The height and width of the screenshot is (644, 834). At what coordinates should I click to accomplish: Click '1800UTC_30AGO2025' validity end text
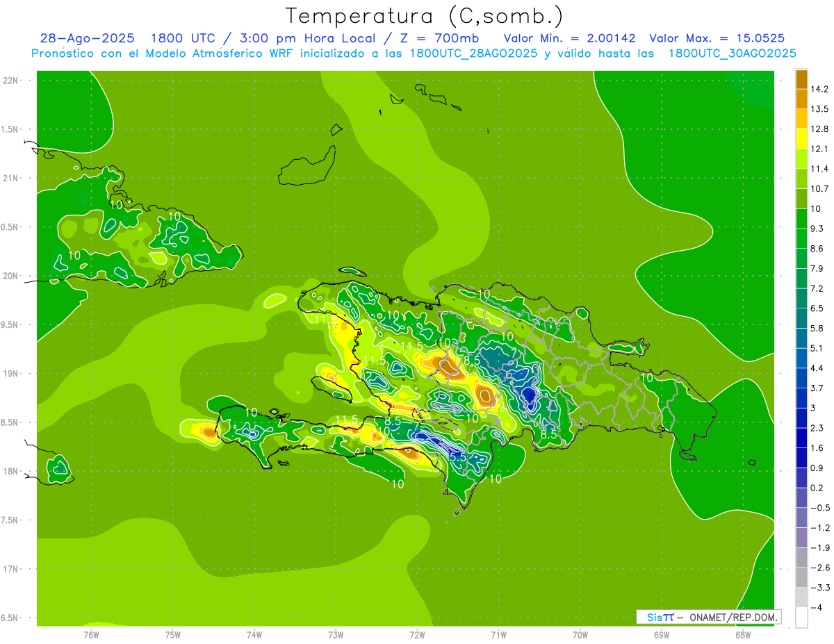tap(732, 53)
